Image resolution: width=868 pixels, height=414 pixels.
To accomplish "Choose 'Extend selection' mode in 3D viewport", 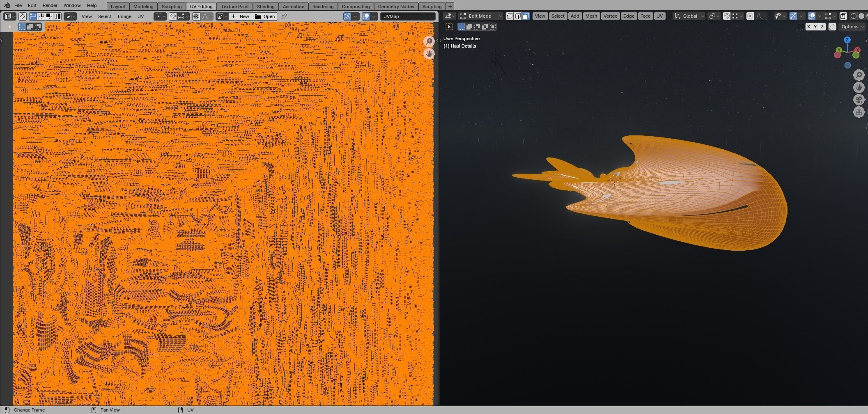I will click(469, 27).
